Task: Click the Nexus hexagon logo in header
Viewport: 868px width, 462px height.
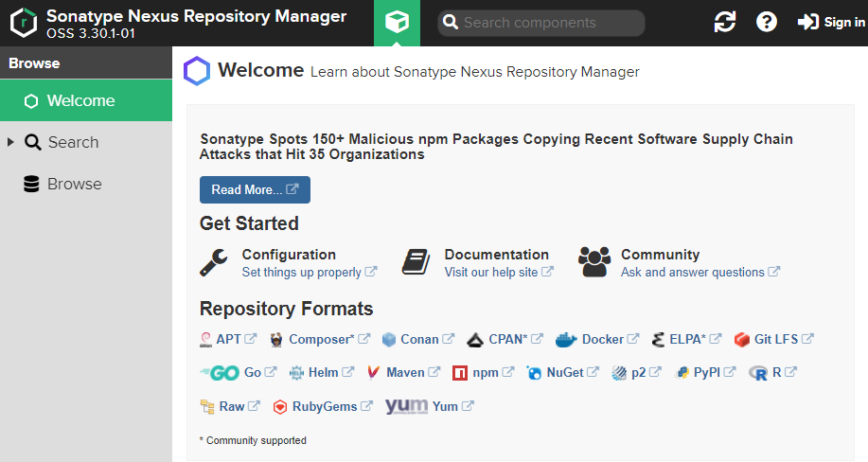Action: coord(24,23)
